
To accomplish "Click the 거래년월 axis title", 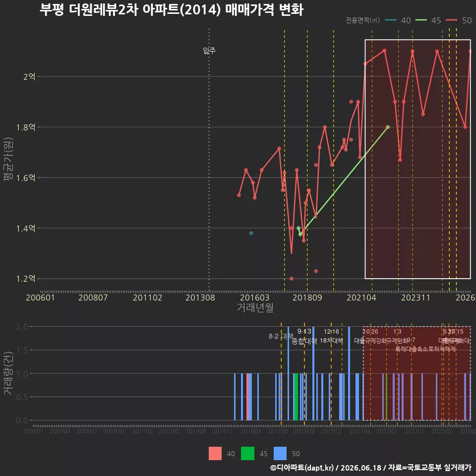I will tap(255, 307).
